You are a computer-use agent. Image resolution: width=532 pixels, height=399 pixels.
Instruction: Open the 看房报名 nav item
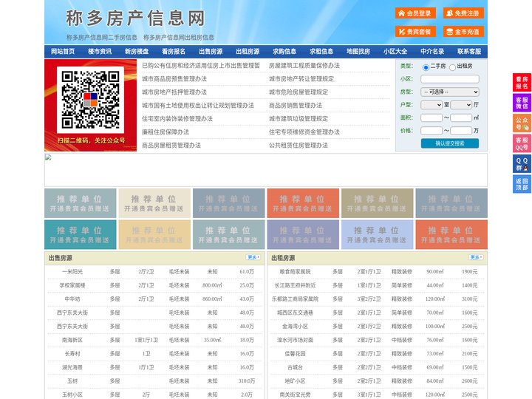point(174,52)
